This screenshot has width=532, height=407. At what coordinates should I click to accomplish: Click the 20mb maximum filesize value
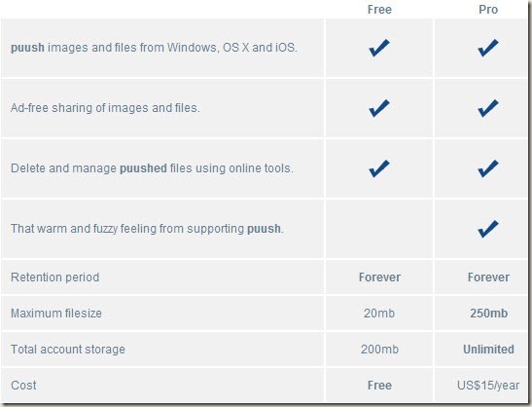click(379, 314)
